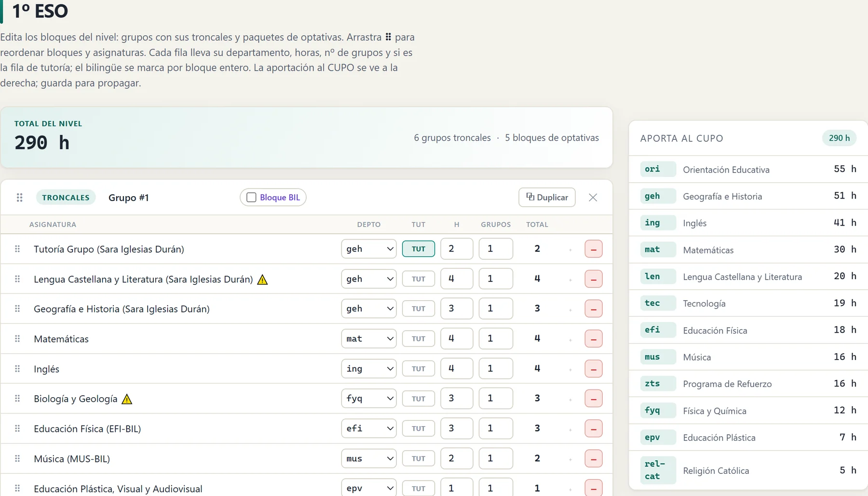Select Matemáticas 30 h in cupo list

[748, 250]
